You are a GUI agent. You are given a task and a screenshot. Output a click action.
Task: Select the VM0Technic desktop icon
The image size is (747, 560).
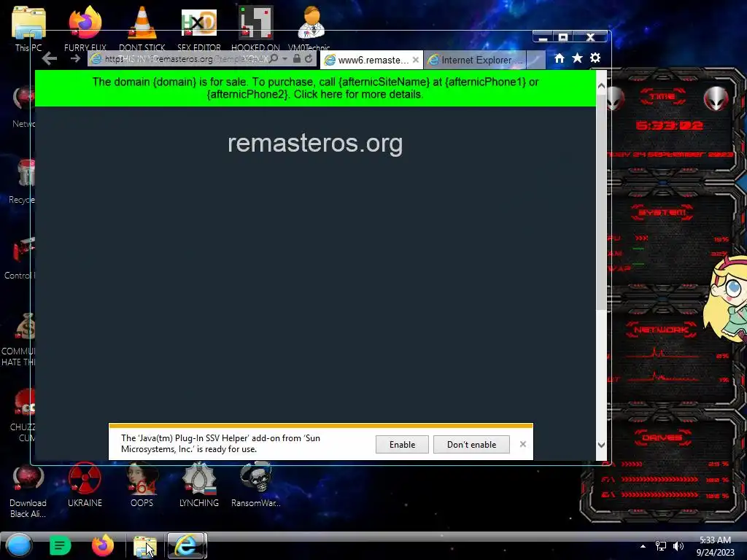tap(309, 28)
